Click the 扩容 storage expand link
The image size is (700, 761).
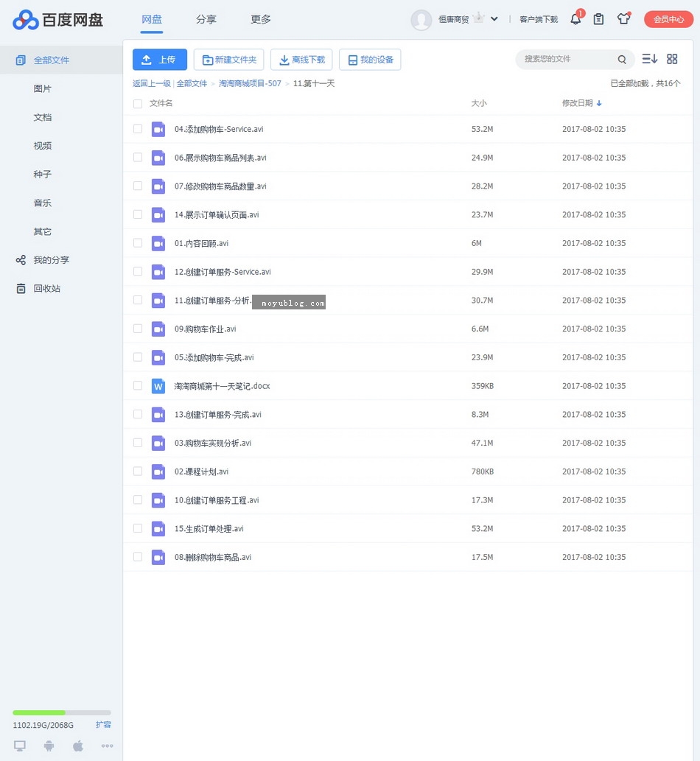pos(103,725)
